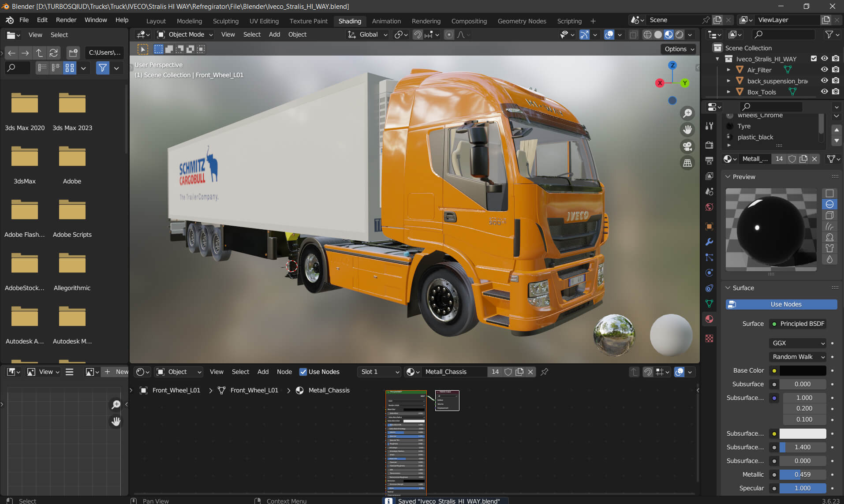Hide Box_Tools object in outliner

(824, 92)
